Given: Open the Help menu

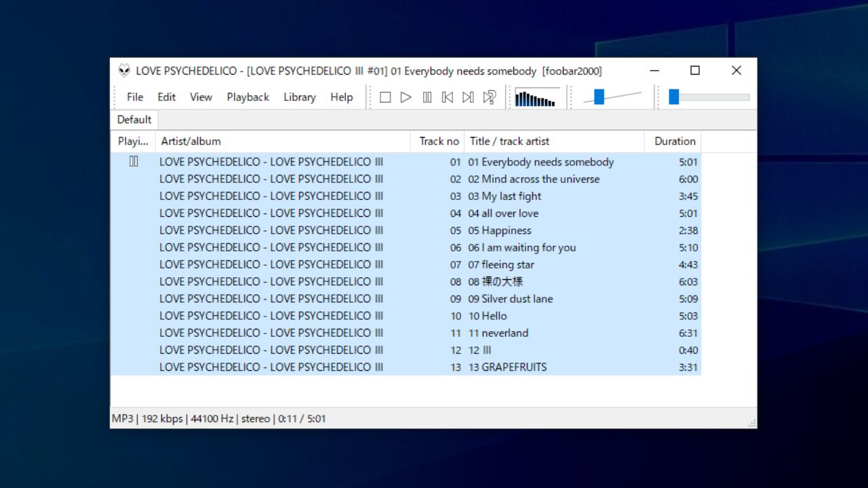Looking at the screenshot, I should tap(342, 97).
